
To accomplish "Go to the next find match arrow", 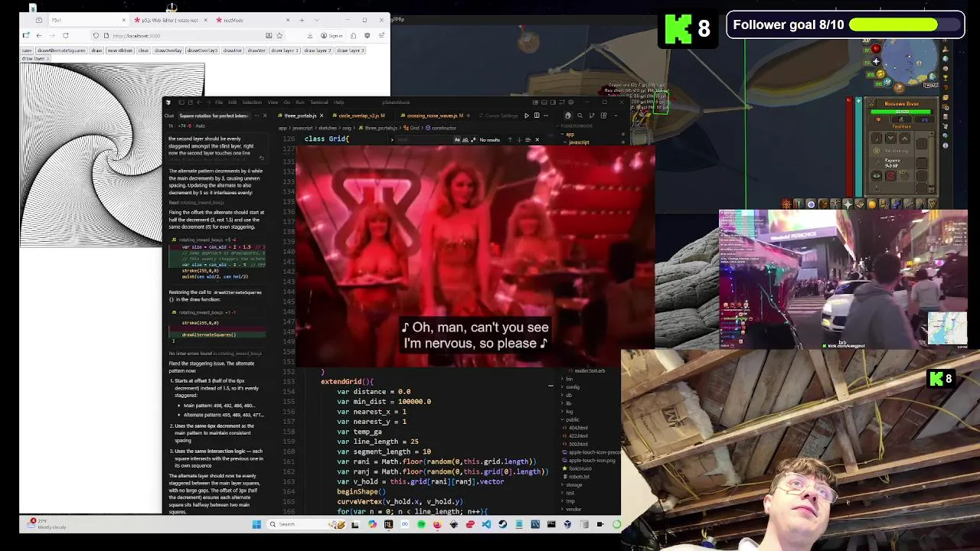I will (519, 139).
